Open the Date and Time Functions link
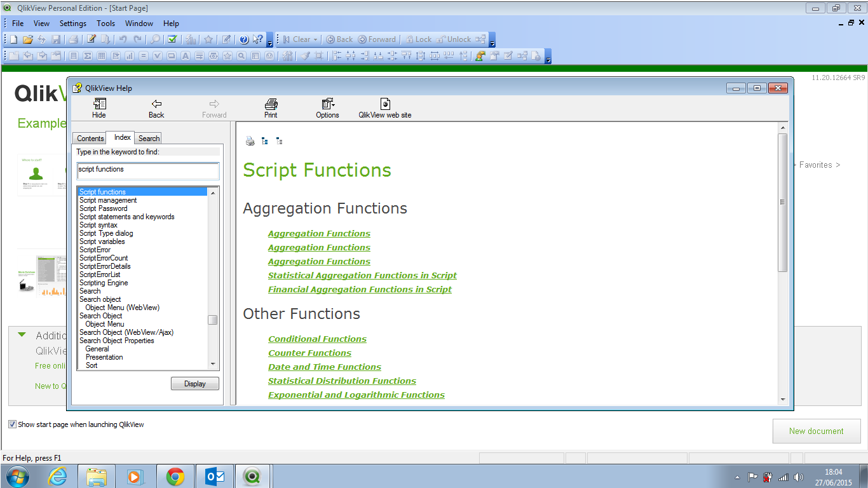Image resolution: width=868 pixels, height=488 pixels. pos(325,367)
